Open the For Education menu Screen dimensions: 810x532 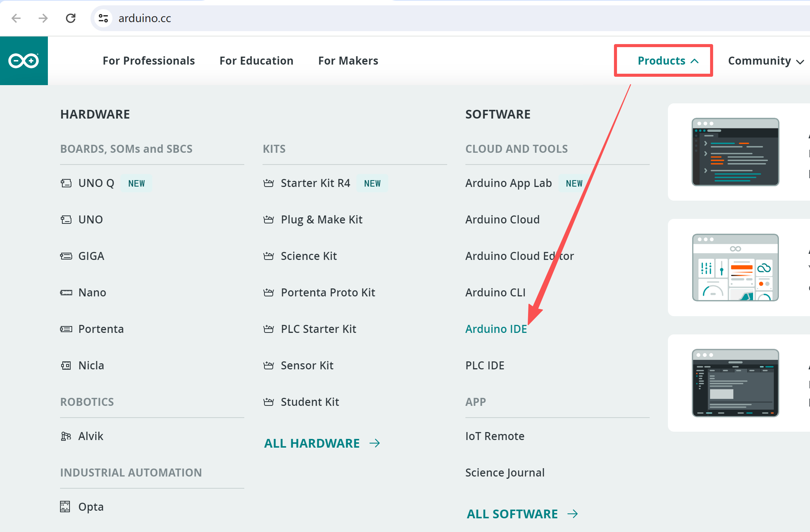[256, 61]
